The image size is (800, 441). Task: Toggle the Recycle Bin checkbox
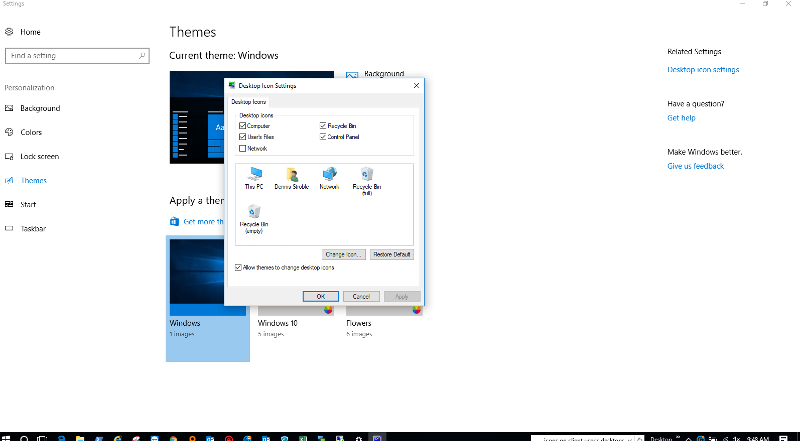[322, 126]
